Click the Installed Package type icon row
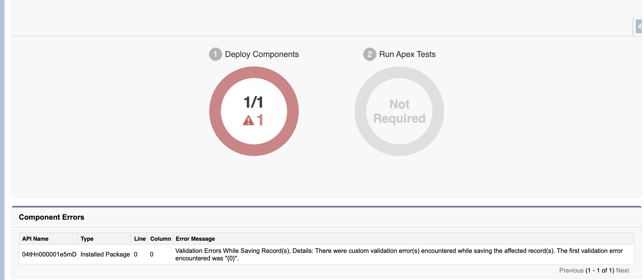This screenshot has height=280, width=644. pyautogui.click(x=105, y=254)
